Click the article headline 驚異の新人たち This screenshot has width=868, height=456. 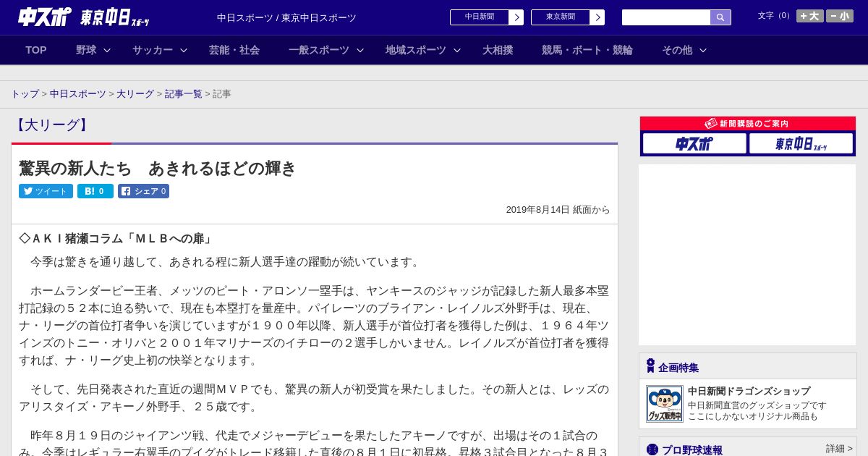point(158,168)
